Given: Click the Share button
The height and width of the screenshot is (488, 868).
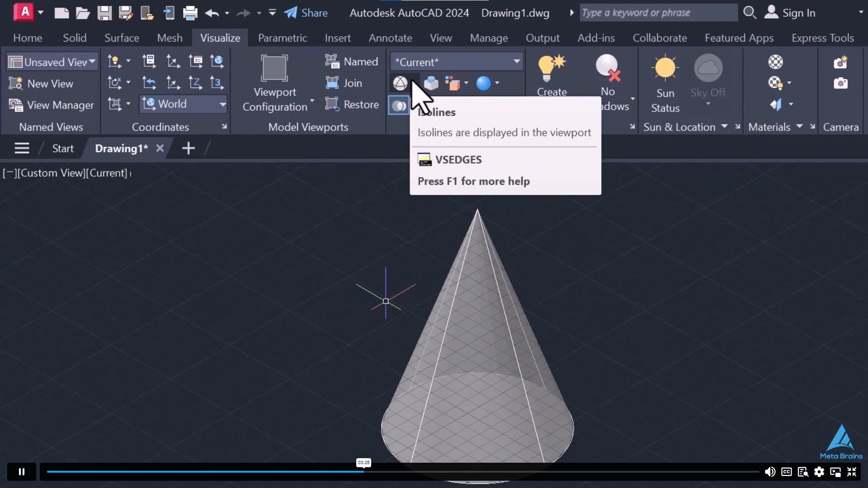Looking at the screenshot, I should pos(306,13).
